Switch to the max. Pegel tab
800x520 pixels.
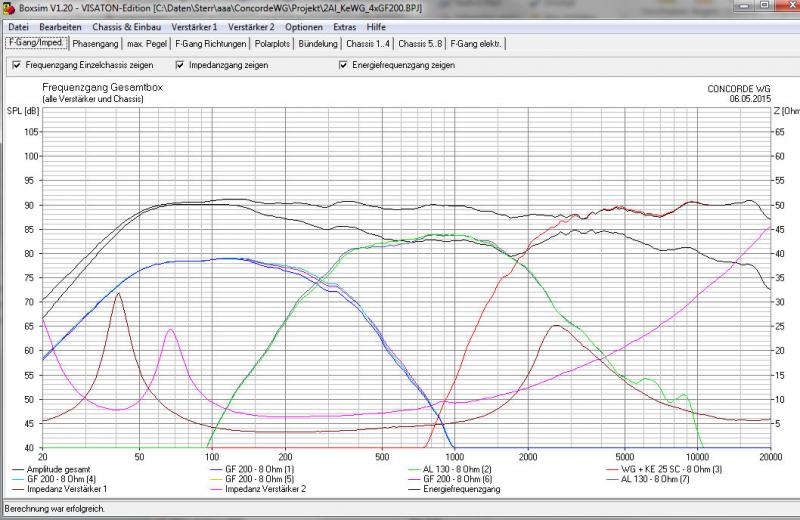coord(146,44)
